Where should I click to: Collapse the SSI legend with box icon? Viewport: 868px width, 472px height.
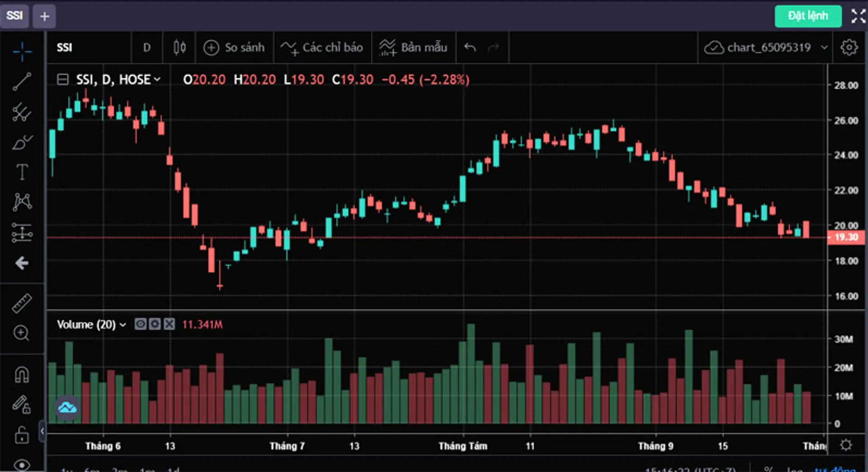pyautogui.click(x=62, y=80)
